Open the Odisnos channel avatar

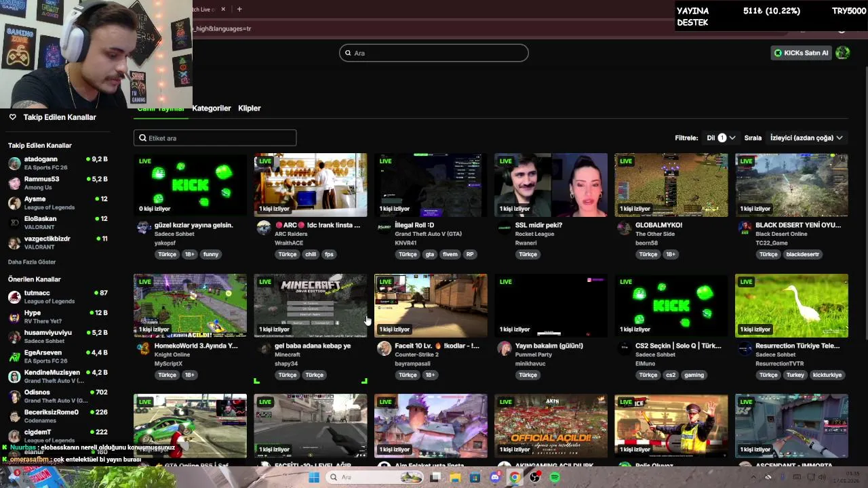click(14, 396)
